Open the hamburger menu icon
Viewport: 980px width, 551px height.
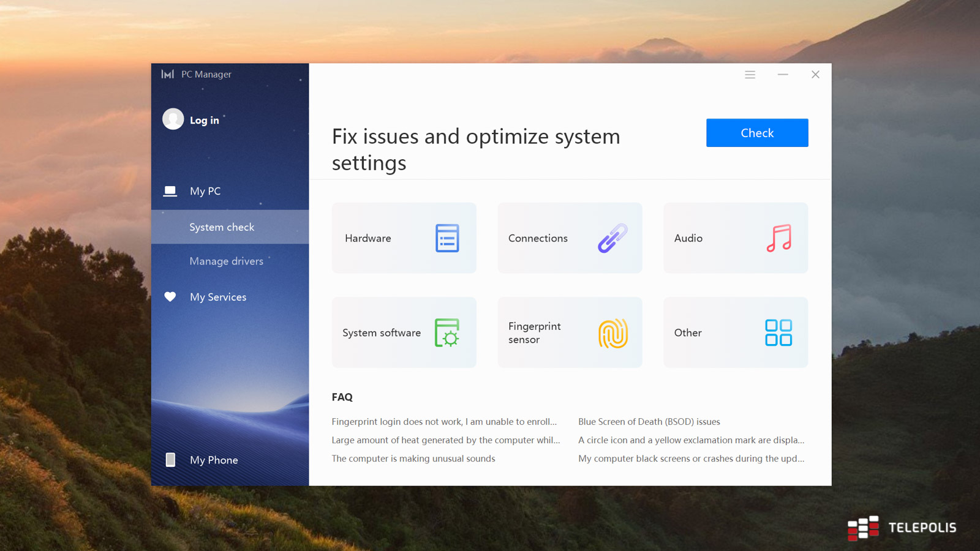(x=750, y=75)
